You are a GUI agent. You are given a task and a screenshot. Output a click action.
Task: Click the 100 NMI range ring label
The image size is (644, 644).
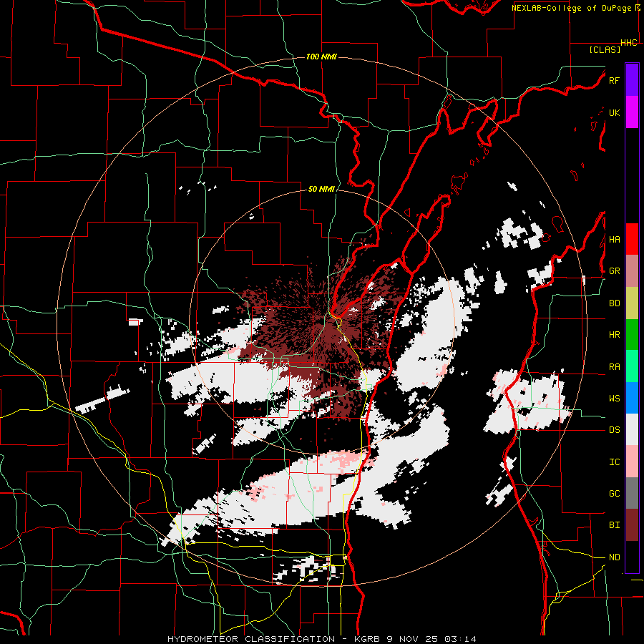[321, 57]
